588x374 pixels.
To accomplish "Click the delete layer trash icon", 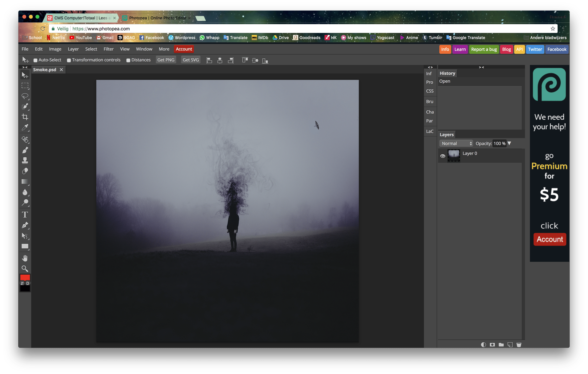I will [519, 344].
